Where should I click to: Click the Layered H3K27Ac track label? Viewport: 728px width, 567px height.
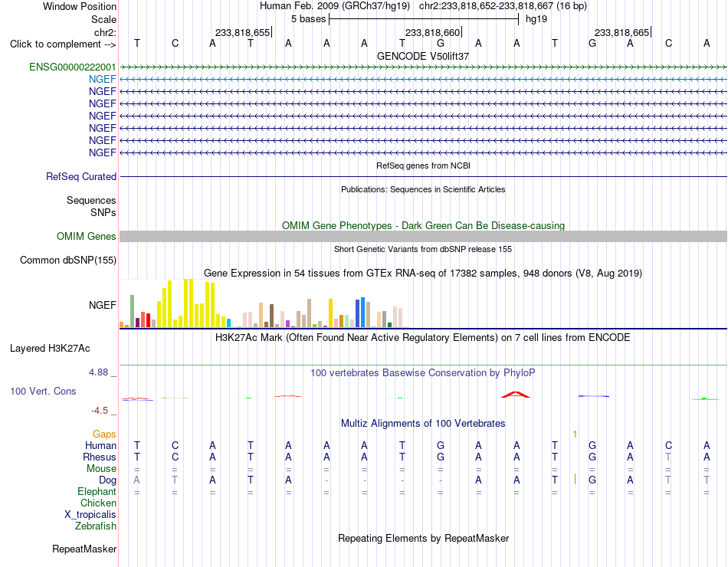tap(50, 349)
